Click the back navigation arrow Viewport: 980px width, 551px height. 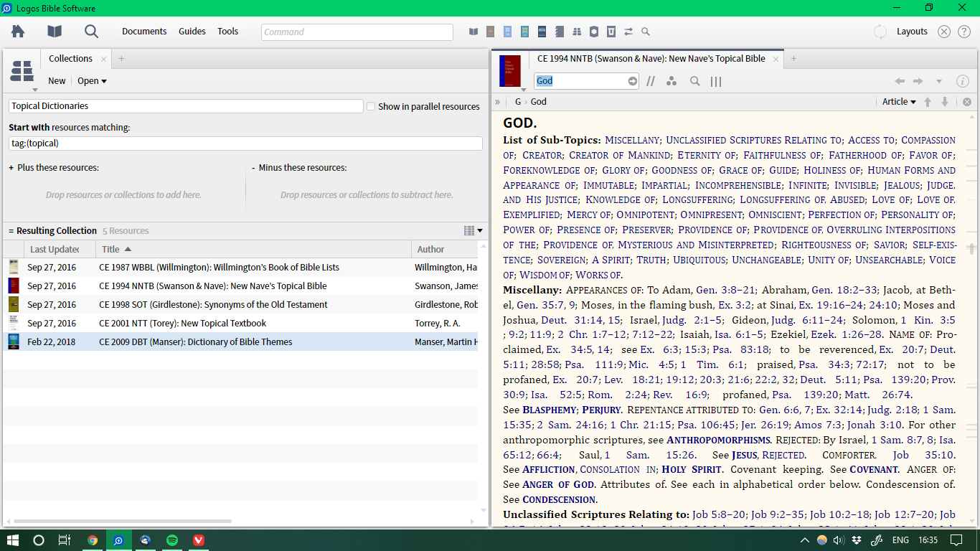pyautogui.click(x=900, y=81)
